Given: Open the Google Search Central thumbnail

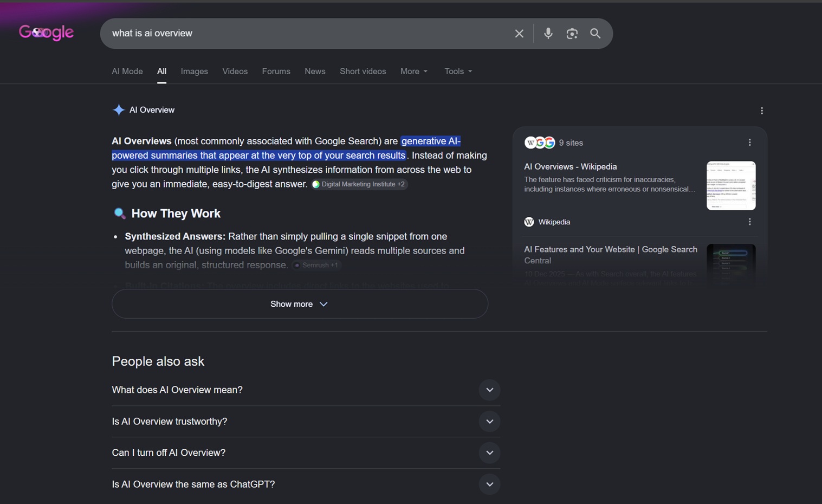Looking at the screenshot, I should [731, 265].
